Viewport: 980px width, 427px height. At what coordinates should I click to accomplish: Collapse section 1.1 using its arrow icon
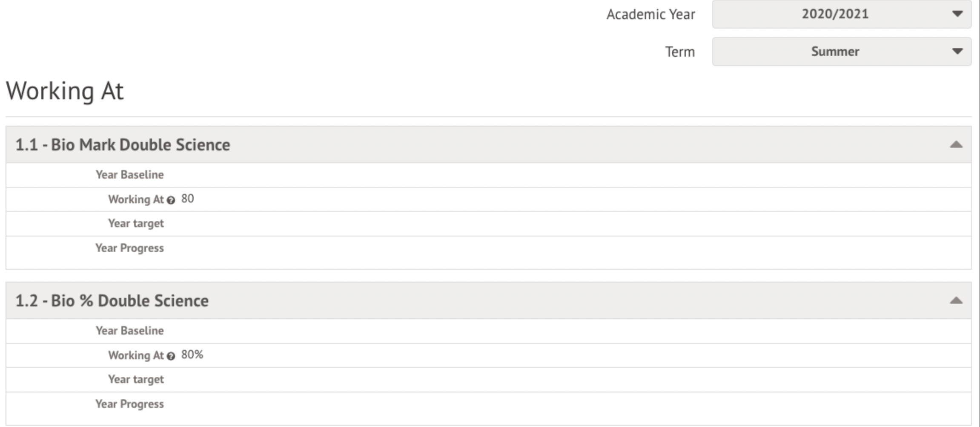point(956,145)
